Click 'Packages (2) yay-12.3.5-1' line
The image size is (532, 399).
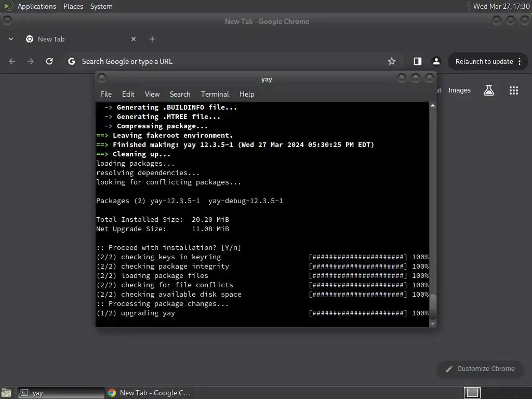[189, 201]
